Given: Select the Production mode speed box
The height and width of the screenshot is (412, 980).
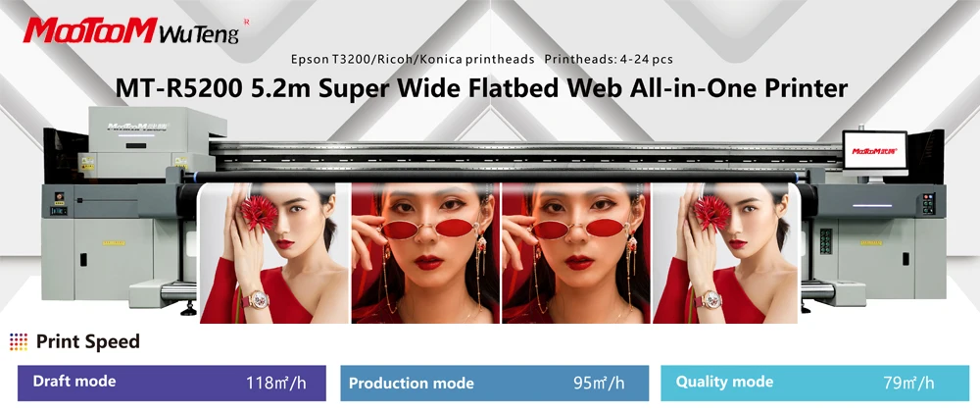Looking at the screenshot, I should [494, 383].
